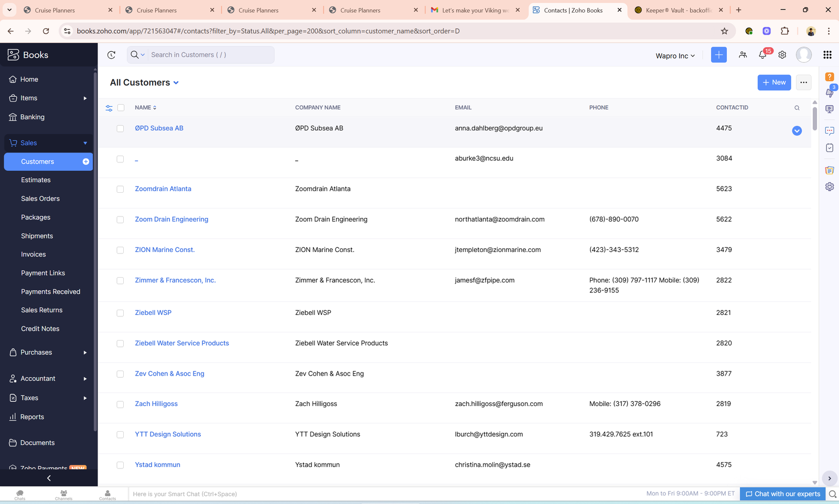Screen dimensions: 839x504
Task: Click the table column customize icon
Action: click(109, 108)
